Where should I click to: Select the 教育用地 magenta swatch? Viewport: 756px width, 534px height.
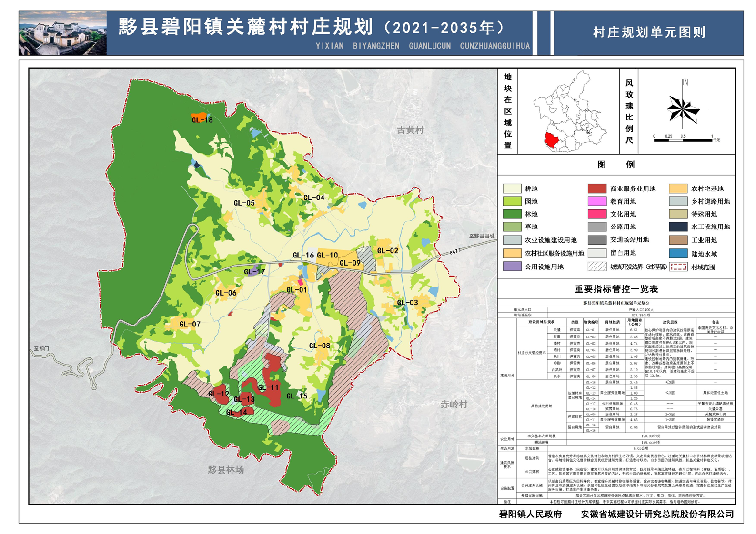597,201
